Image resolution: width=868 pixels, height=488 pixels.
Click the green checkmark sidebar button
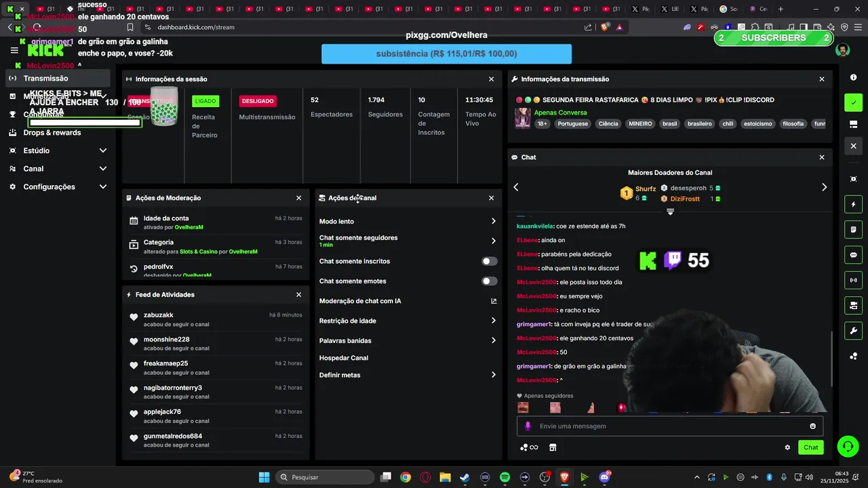853,103
